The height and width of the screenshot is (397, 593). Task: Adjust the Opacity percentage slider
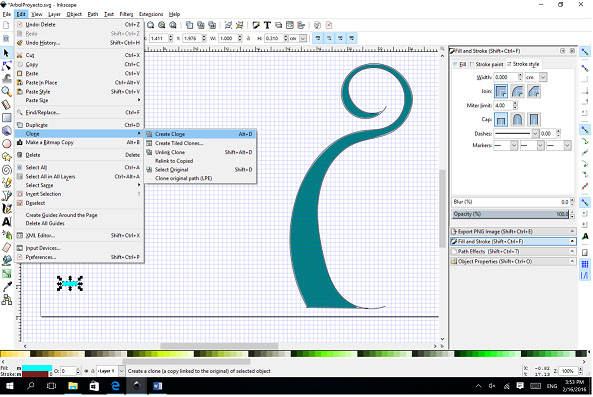511,214
